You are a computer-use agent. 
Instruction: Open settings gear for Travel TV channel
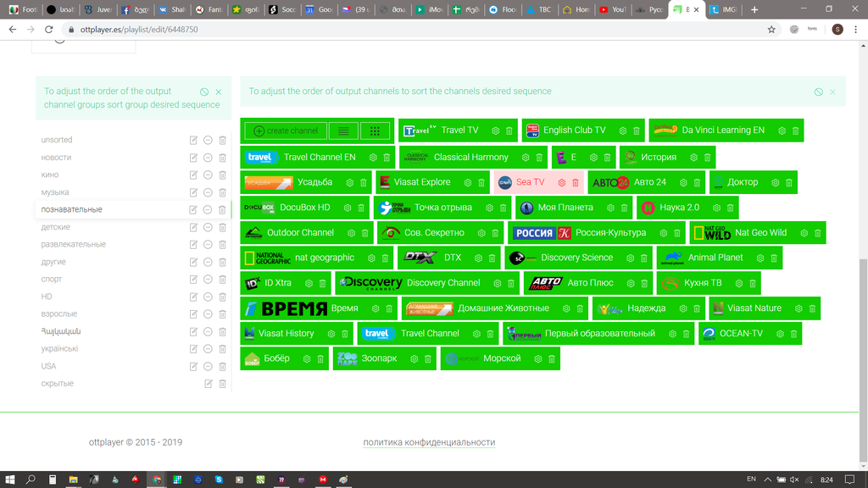[x=495, y=131]
